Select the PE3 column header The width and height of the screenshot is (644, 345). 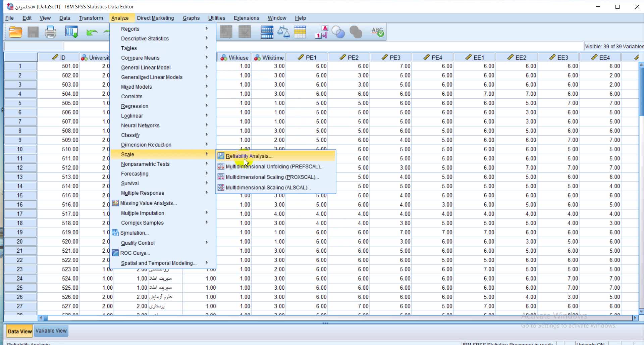click(395, 57)
